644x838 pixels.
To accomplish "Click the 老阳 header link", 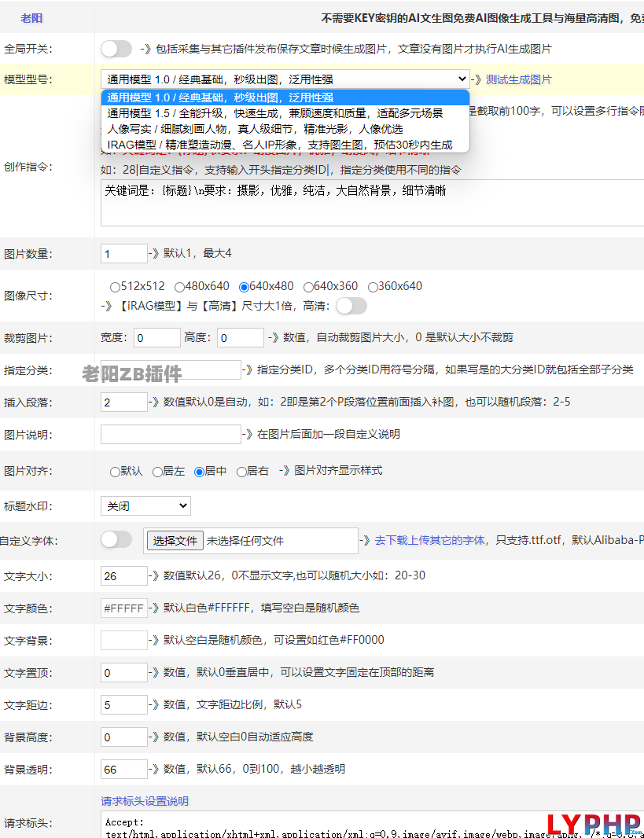I will [31, 18].
